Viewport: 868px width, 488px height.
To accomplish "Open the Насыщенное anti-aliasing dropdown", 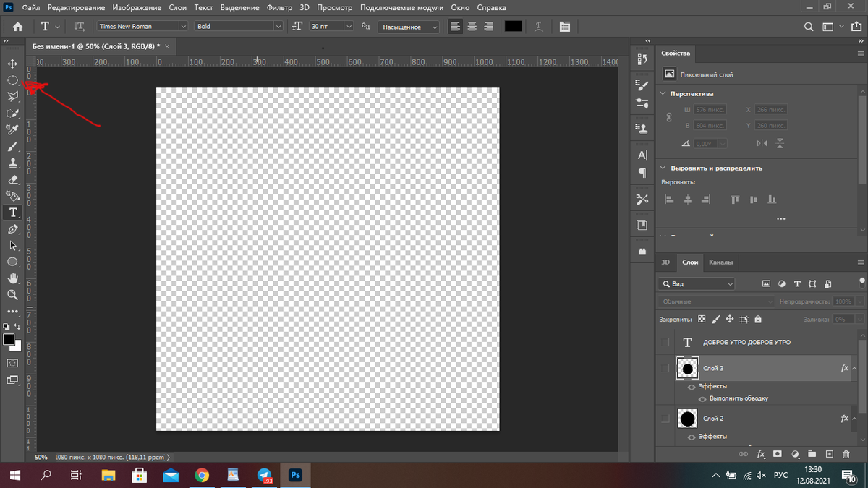I will (409, 26).
